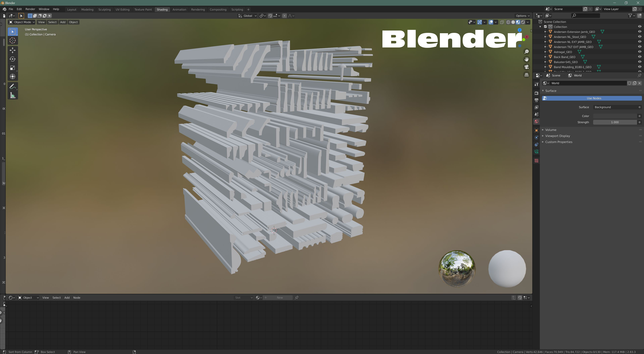
Task: Open the shading options dropdown arrow
Action: [x=528, y=22]
